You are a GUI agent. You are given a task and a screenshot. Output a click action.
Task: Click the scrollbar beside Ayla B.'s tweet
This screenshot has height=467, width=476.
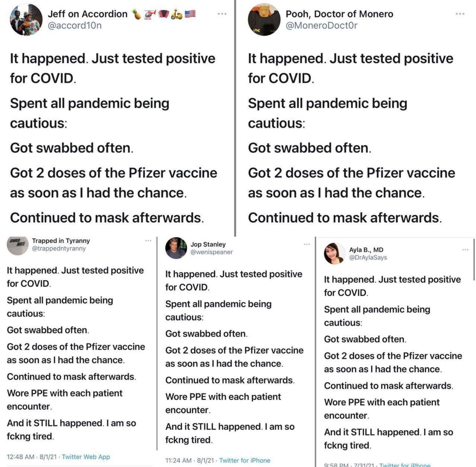(x=474, y=259)
